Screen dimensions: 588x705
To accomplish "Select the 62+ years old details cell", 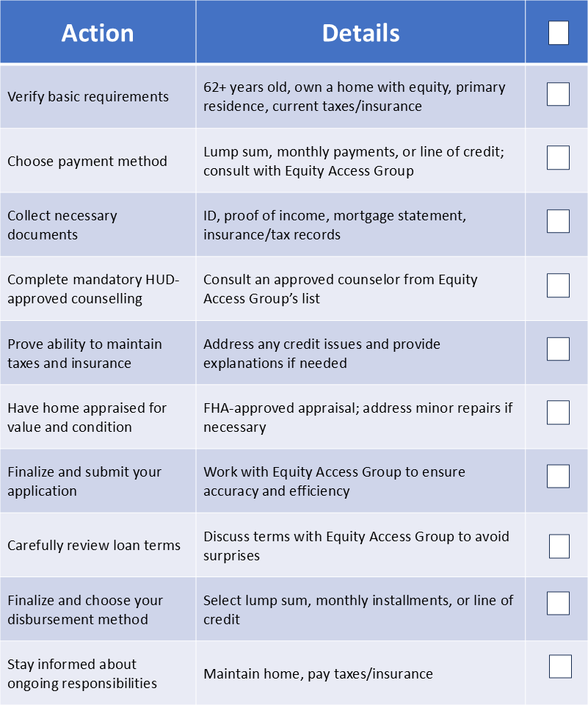I will click(x=354, y=96).
